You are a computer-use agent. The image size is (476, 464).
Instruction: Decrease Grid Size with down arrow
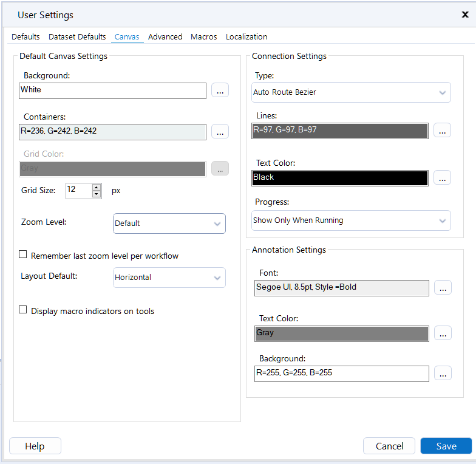click(x=97, y=194)
